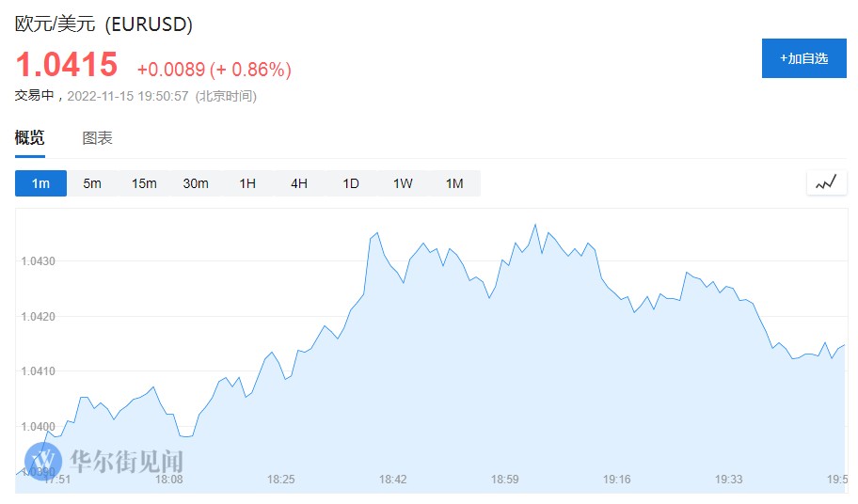Switch to the 概览 tab
The width and height of the screenshot is (858, 504).
tap(29, 138)
